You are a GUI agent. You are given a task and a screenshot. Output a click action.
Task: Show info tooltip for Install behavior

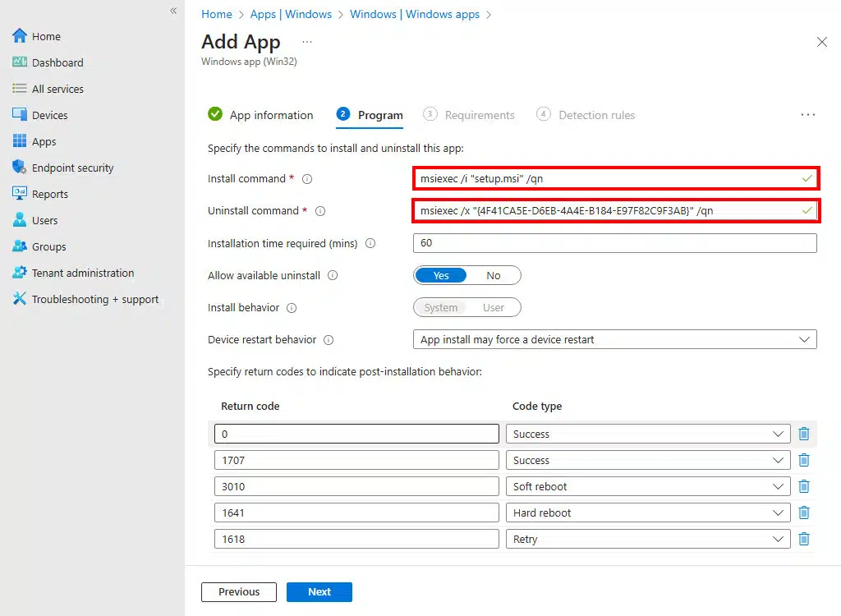click(x=292, y=308)
